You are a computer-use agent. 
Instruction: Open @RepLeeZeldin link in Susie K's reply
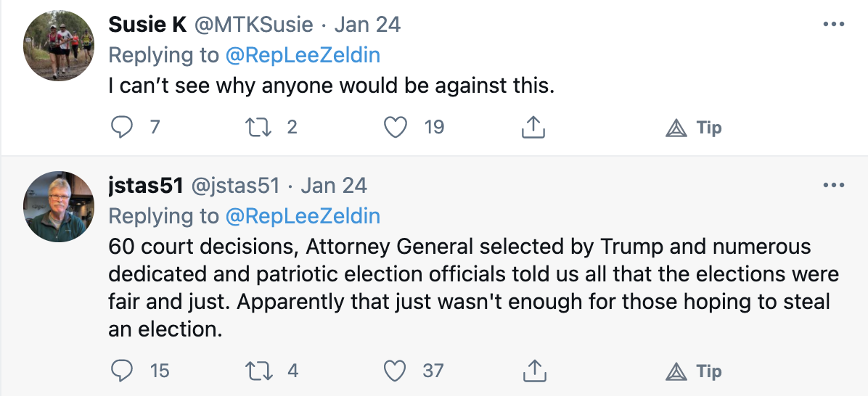click(x=303, y=54)
